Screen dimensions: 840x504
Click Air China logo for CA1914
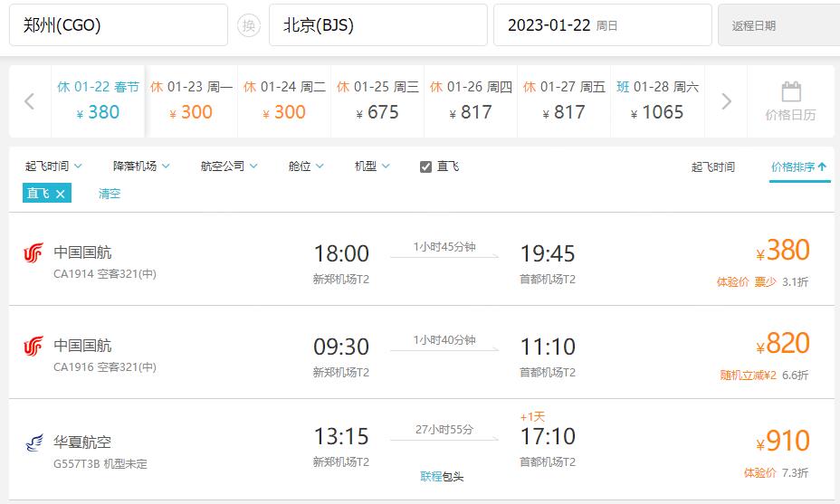pos(33,253)
